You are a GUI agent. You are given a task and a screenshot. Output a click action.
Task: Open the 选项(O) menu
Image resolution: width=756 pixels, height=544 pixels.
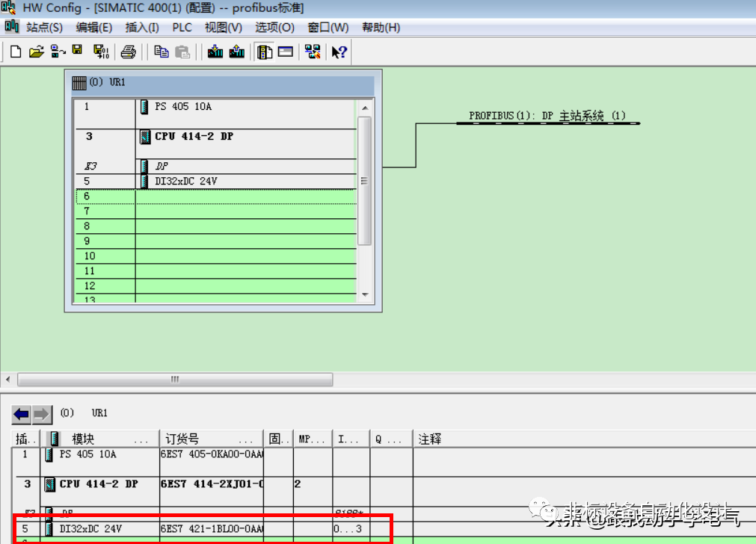[274, 27]
